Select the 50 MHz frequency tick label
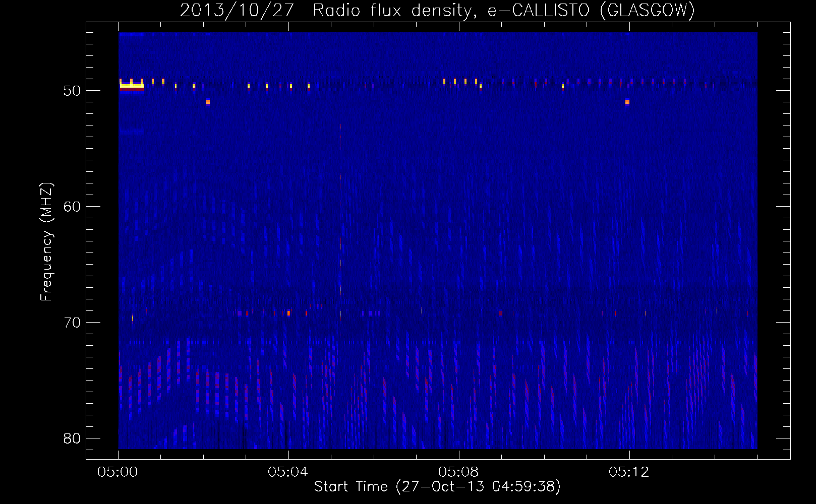 [x=72, y=91]
